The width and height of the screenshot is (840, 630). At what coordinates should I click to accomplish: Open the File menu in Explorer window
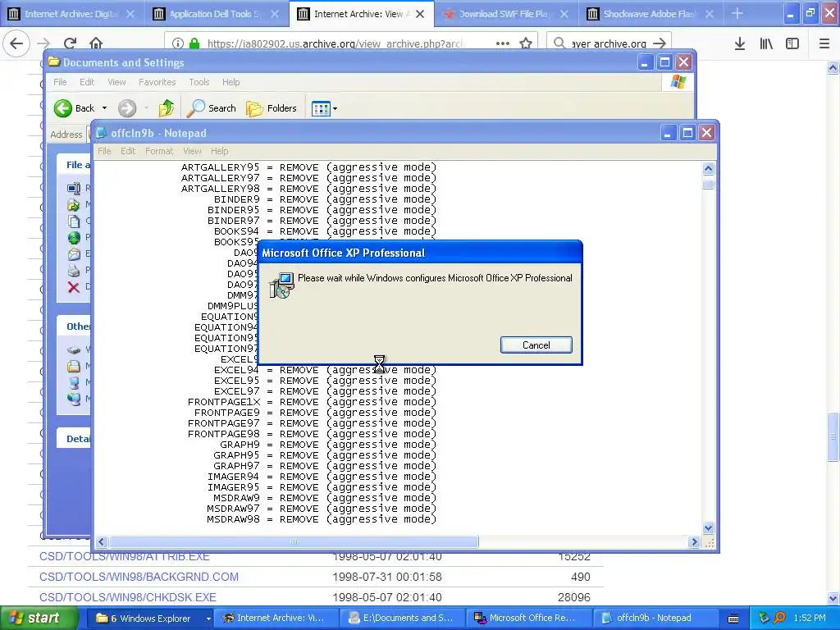pyautogui.click(x=60, y=82)
